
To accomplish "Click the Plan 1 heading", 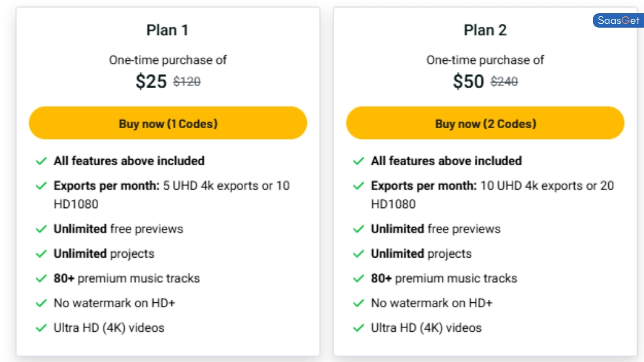I will point(167,30).
